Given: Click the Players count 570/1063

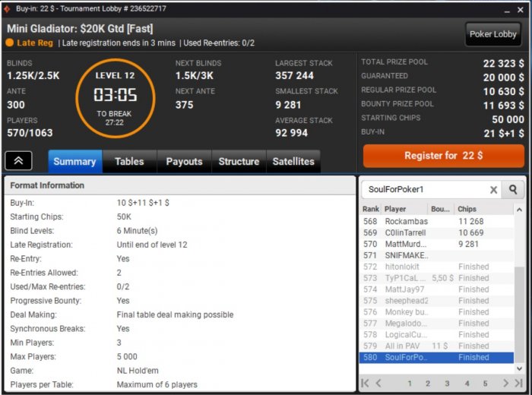Looking at the screenshot, I should 30,133.
